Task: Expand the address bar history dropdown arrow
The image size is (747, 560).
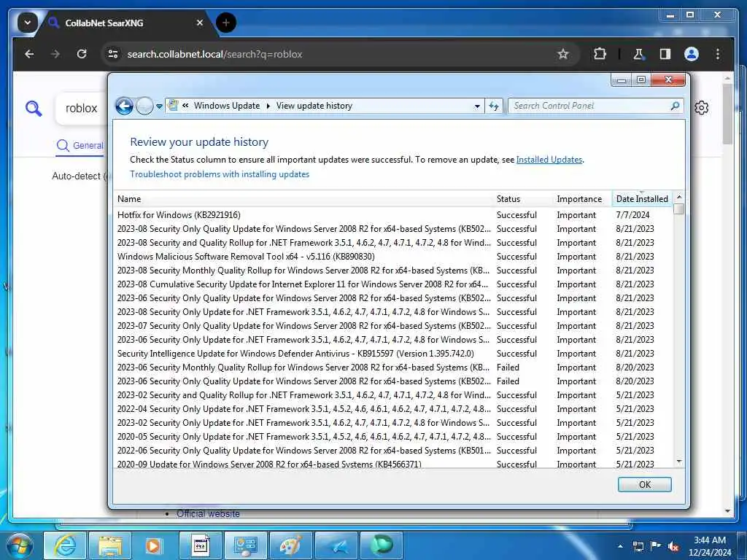Action: pyautogui.click(x=477, y=106)
